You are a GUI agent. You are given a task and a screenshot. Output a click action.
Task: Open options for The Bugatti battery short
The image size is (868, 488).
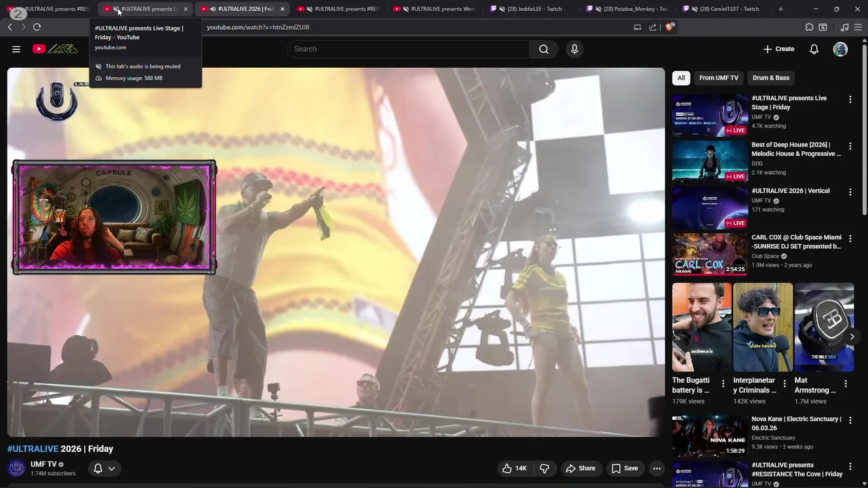point(723,384)
